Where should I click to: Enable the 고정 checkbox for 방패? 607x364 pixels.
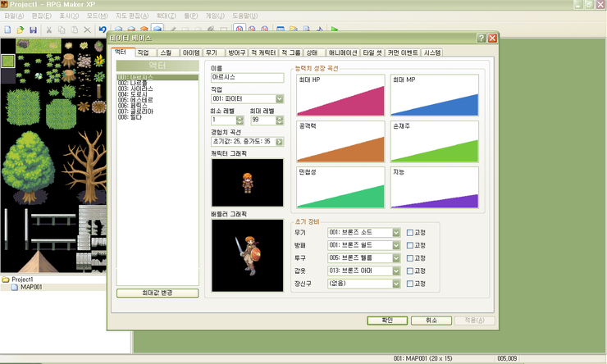tap(410, 246)
